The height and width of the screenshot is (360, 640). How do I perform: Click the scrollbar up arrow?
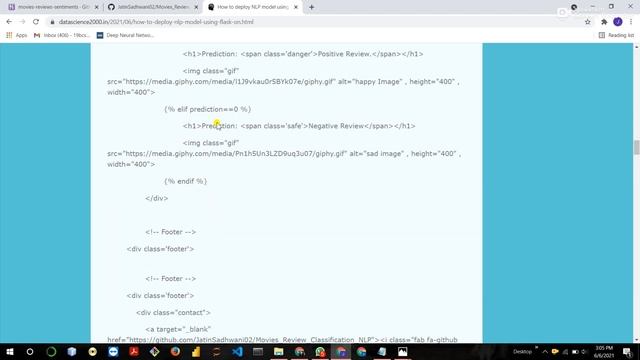pyautogui.click(x=636, y=47)
